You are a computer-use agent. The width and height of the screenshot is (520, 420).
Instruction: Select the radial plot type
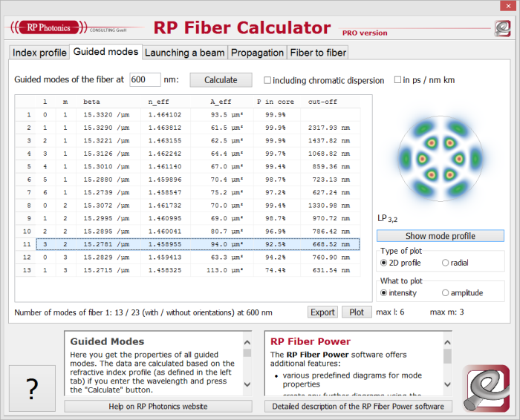point(446,263)
